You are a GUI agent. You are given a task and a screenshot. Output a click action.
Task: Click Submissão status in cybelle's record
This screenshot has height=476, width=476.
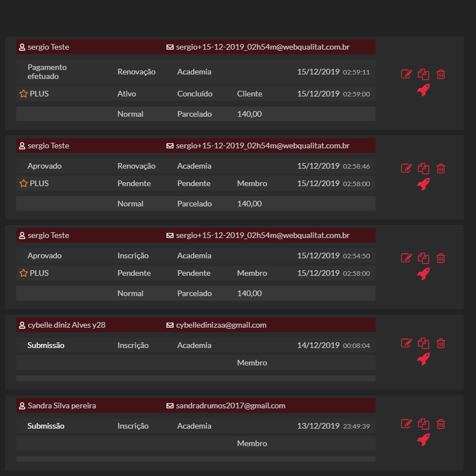tap(46, 345)
